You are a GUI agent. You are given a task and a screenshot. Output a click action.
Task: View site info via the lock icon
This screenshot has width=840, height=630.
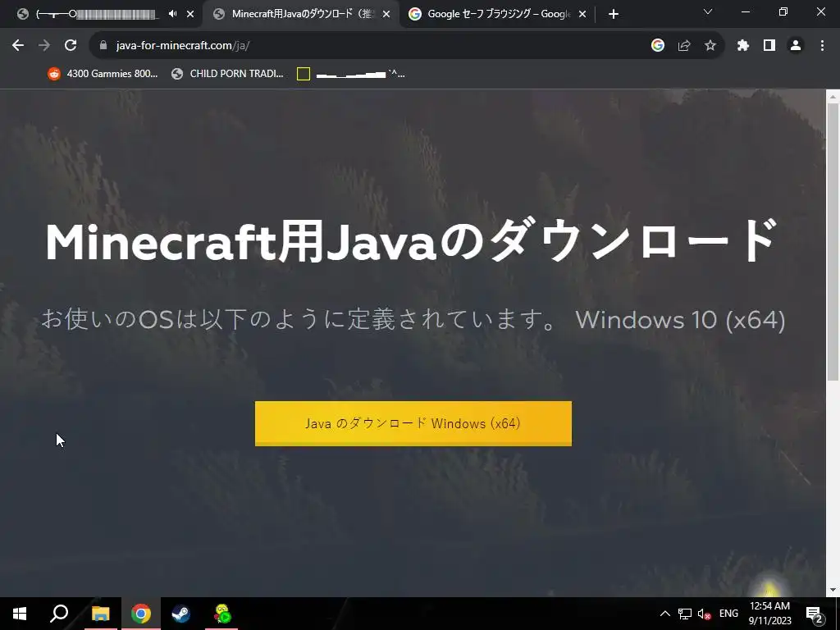(103, 46)
